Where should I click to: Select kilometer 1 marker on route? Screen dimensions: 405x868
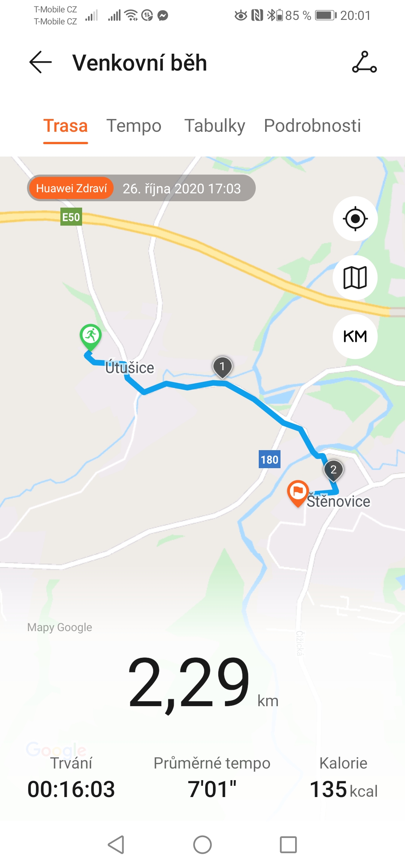click(222, 367)
